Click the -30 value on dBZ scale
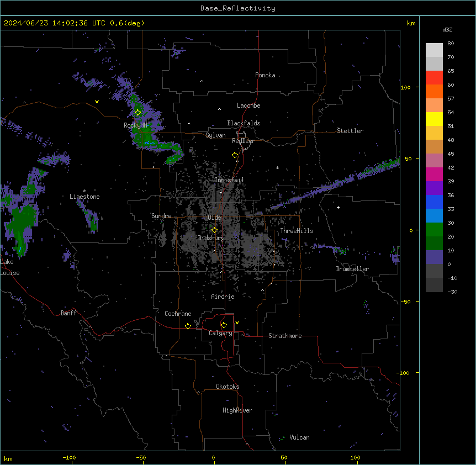The height and width of the screenshot is (465, 476). [x=452, y=292]
